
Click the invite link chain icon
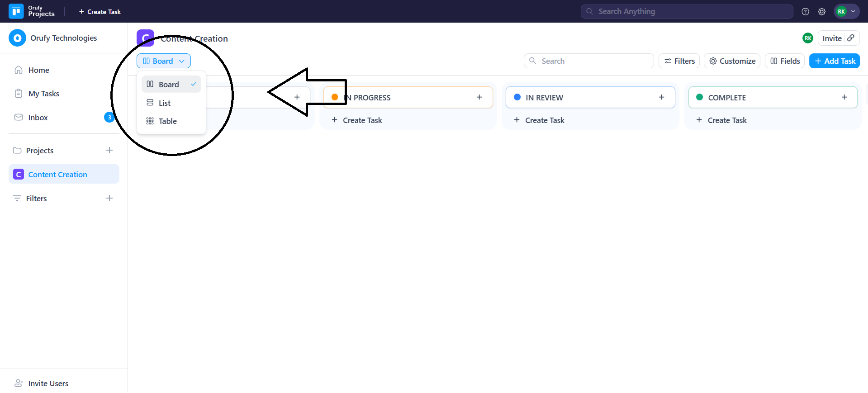(851, 38)
